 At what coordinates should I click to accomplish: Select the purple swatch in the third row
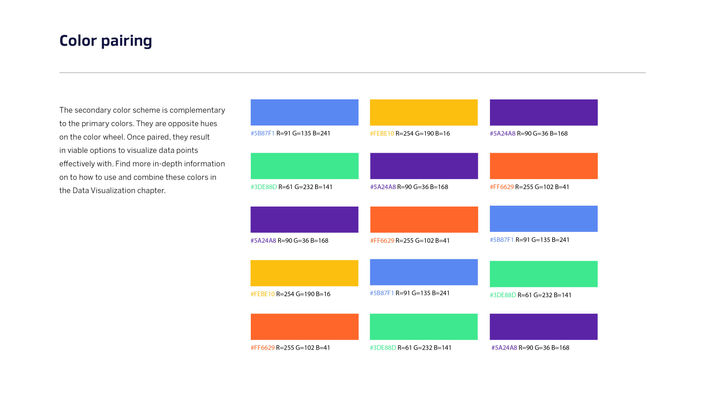304,219
